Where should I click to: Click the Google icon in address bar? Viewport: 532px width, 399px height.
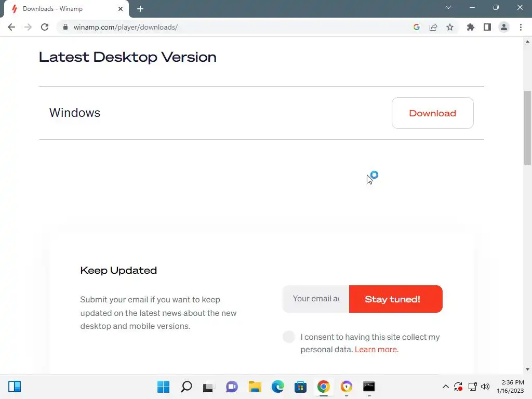click(417, 27)
